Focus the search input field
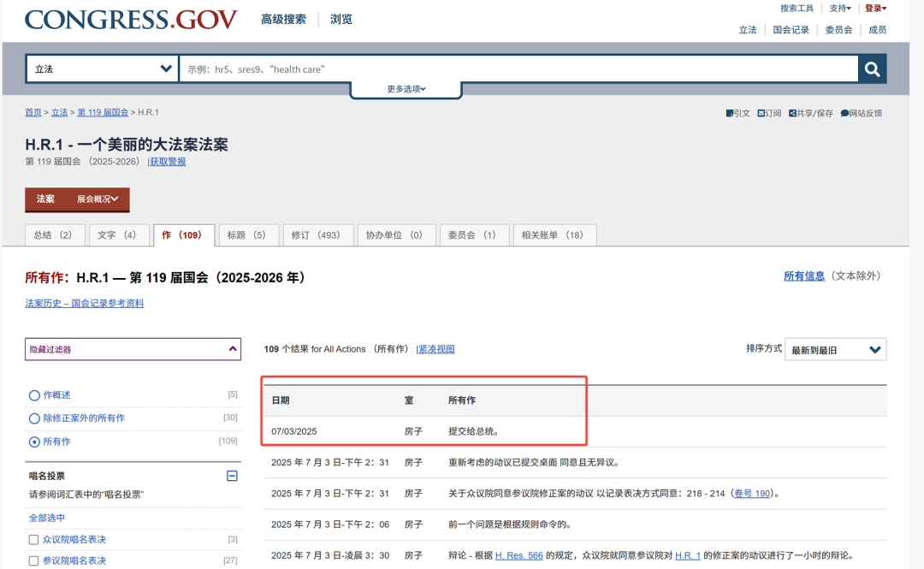The height and width of the screenshot is (569, 924). 518,69
